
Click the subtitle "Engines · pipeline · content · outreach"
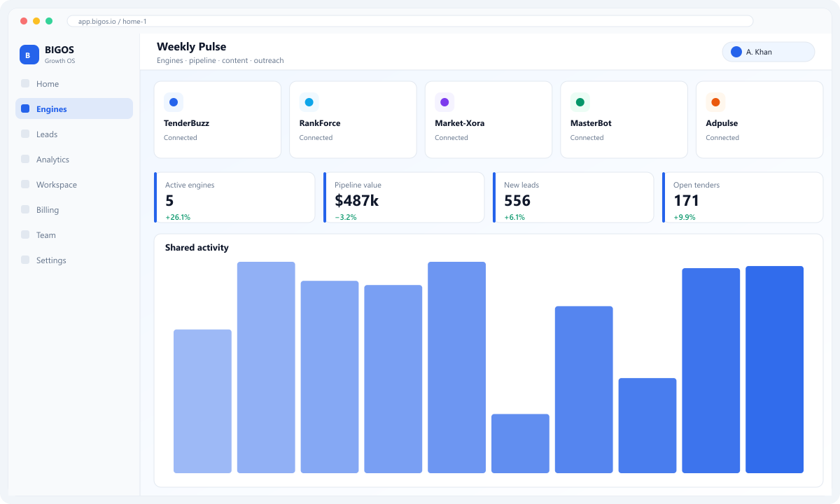[220, 61]
